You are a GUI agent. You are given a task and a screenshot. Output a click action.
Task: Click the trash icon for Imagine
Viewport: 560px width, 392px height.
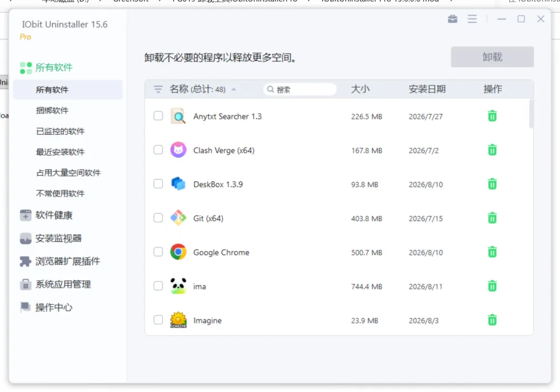tap(492, 320)
